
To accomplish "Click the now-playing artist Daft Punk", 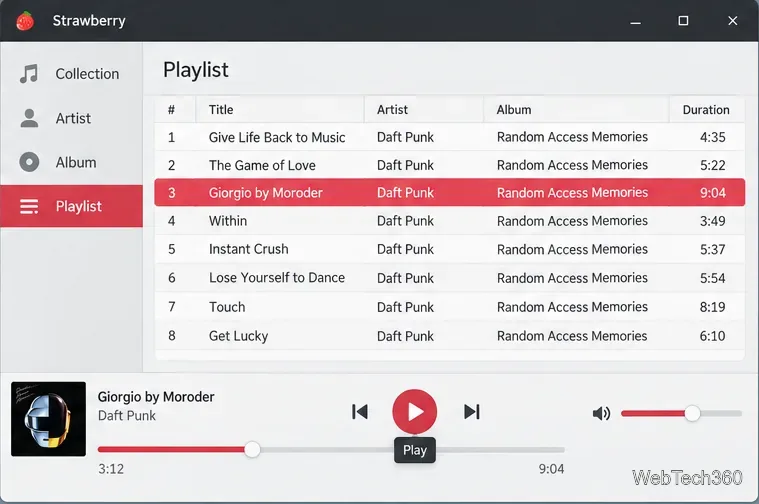I will [127, 416].
